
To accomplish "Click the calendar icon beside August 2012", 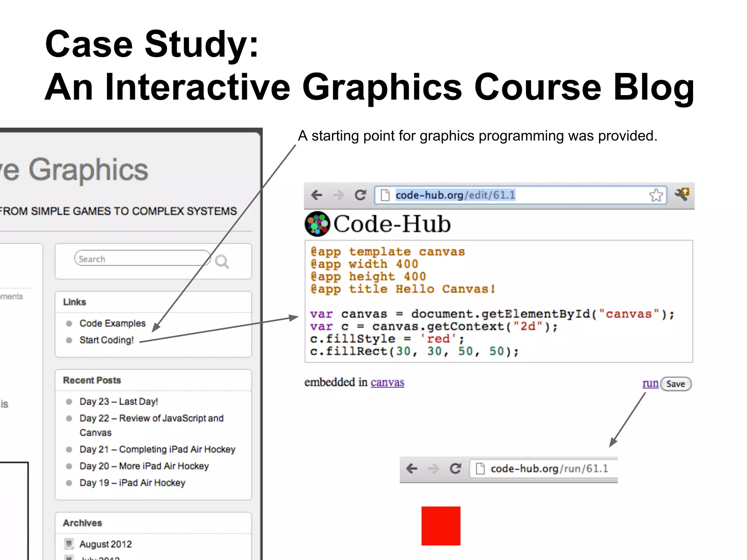I will tap(69, 544).
